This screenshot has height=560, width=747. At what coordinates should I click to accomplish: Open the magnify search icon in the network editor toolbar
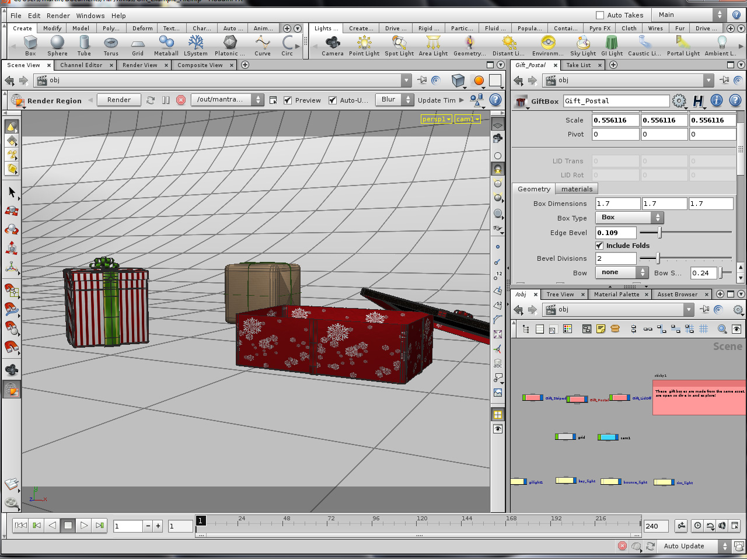(722, 328)
